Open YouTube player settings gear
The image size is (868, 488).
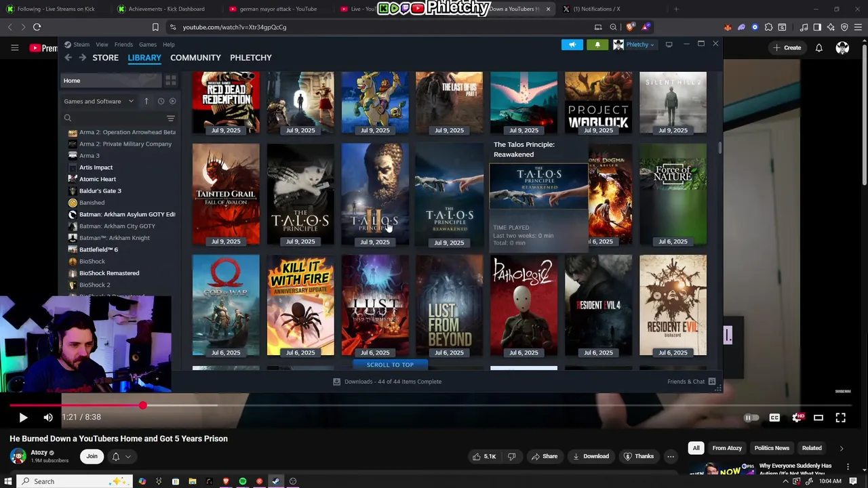(x=797, y=418)
